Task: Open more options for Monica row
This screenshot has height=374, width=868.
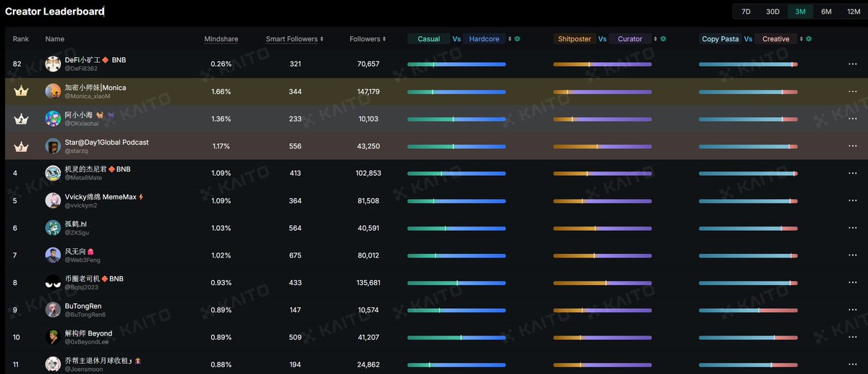Action: coord(852,92)
